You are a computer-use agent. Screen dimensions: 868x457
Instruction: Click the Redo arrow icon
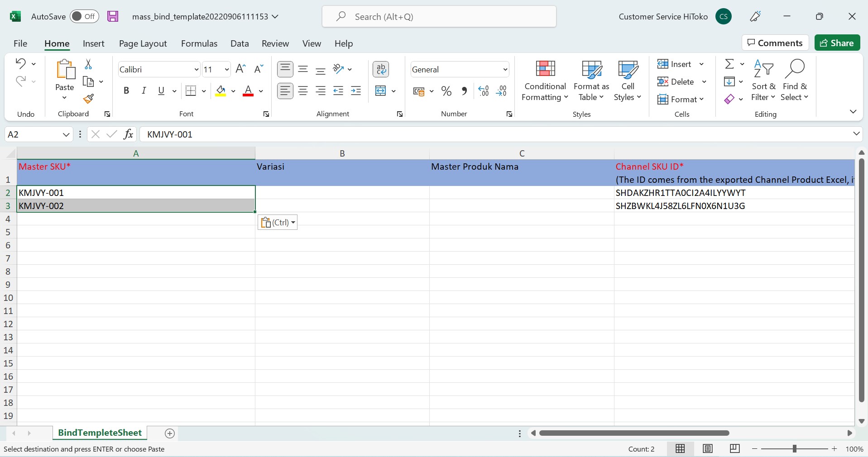[20, 81]
